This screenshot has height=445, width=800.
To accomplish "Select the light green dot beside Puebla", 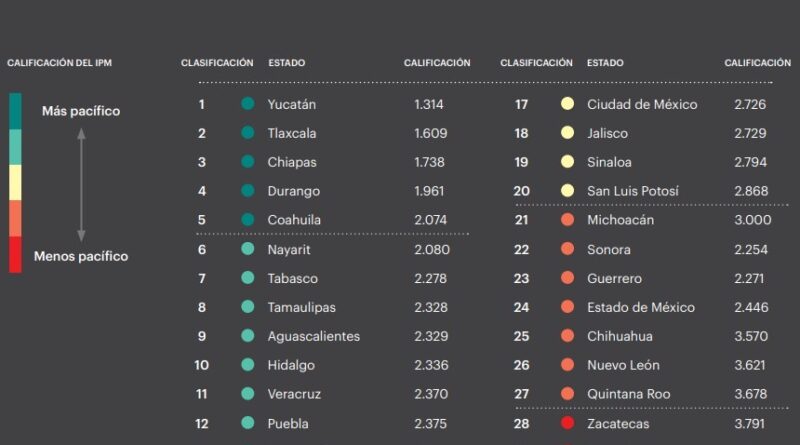I will click(247, 423).
